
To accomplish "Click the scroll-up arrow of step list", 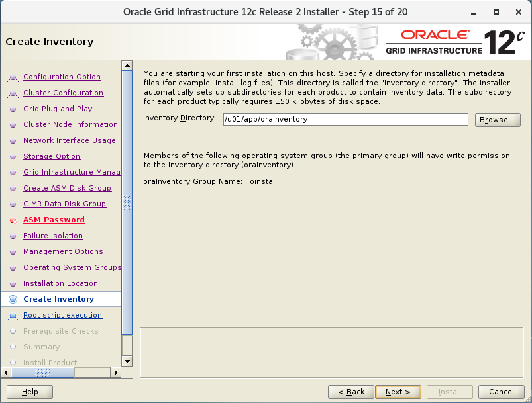I will click(127, 66).
